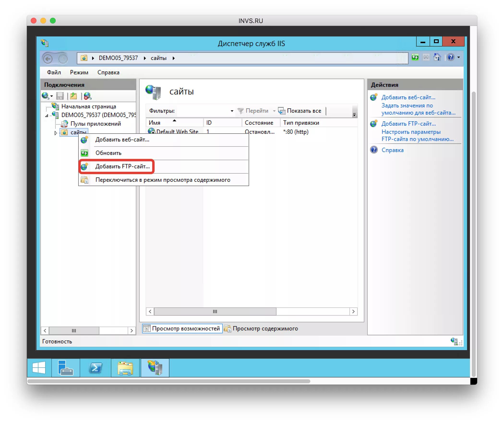Image resolution: width=504 pixels, height=423 pixels.
Task: Open Server Manager from the taskbar
Action: tap(66, 368)
